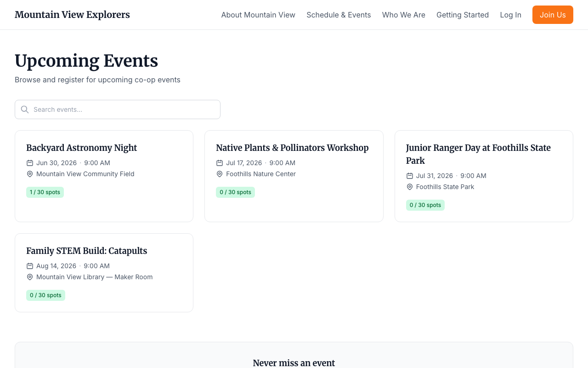The height and width of the screenshot is (368, 588).
Task: Click location pin beside Mountain View Library — Maker Room
Action: pyautogui.click(x=30, y=277)
